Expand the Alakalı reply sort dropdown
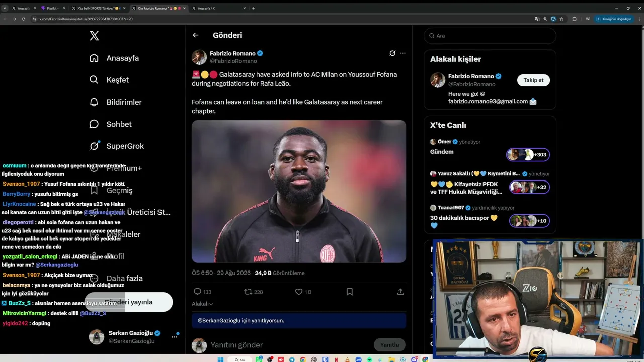This screenshot has height=362, width=644. (x=202, y=304)
